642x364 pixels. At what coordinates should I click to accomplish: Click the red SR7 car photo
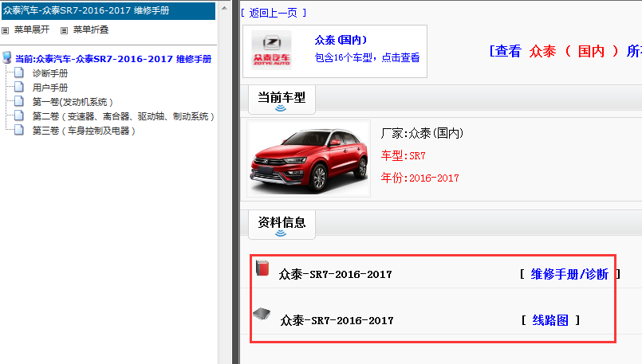(309, 159)
